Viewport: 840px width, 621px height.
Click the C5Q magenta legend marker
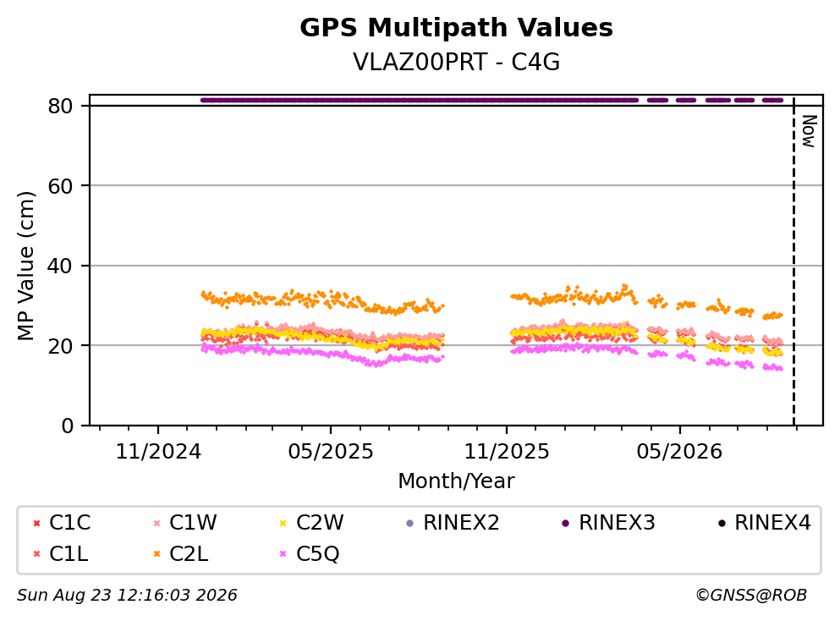click(283, 554)
